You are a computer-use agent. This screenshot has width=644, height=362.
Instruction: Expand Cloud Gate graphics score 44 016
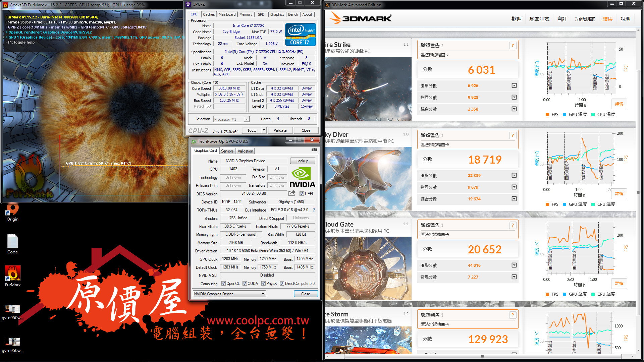point(514,265)
